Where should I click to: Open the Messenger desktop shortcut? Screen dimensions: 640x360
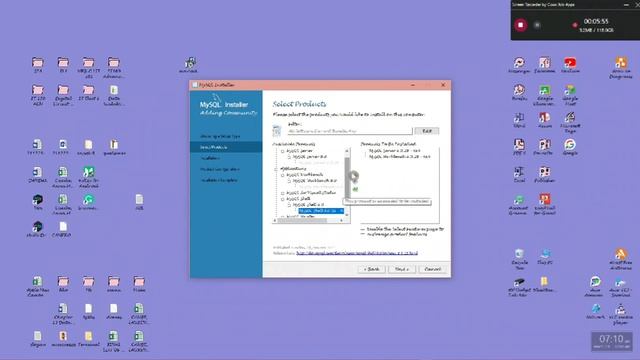[x=519, y=64]
